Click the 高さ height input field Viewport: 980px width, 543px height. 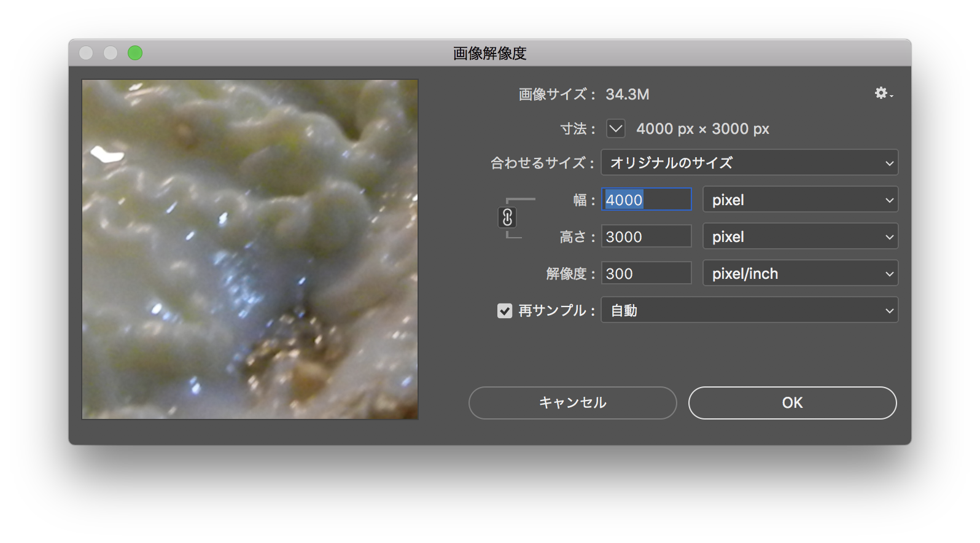tap(647, 236)
